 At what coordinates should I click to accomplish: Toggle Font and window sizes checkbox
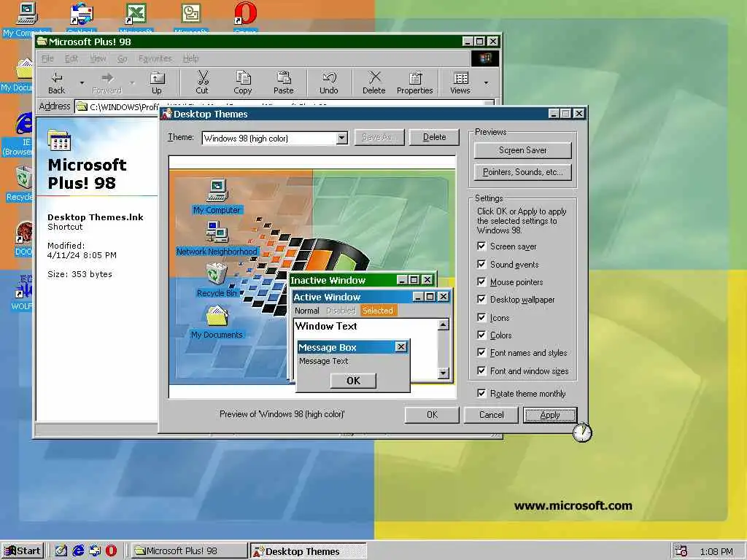tap(481, 371)
